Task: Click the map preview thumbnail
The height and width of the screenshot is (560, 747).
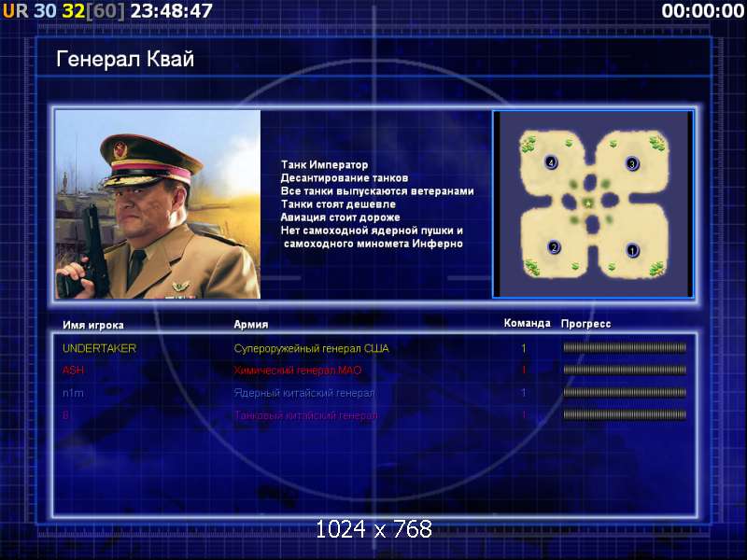Action: point(593,204)
